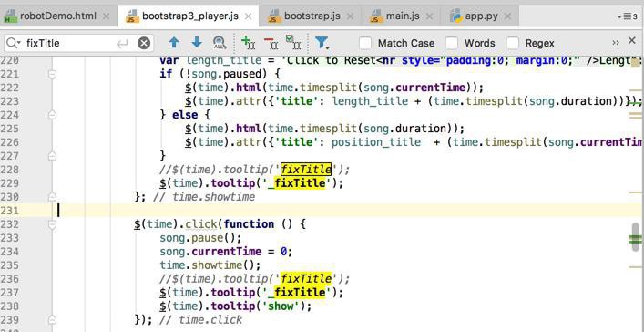This screenshot has height=332, width=644.
Task: Close the bootstrap3_player.js tab
Action: (248, 16)
